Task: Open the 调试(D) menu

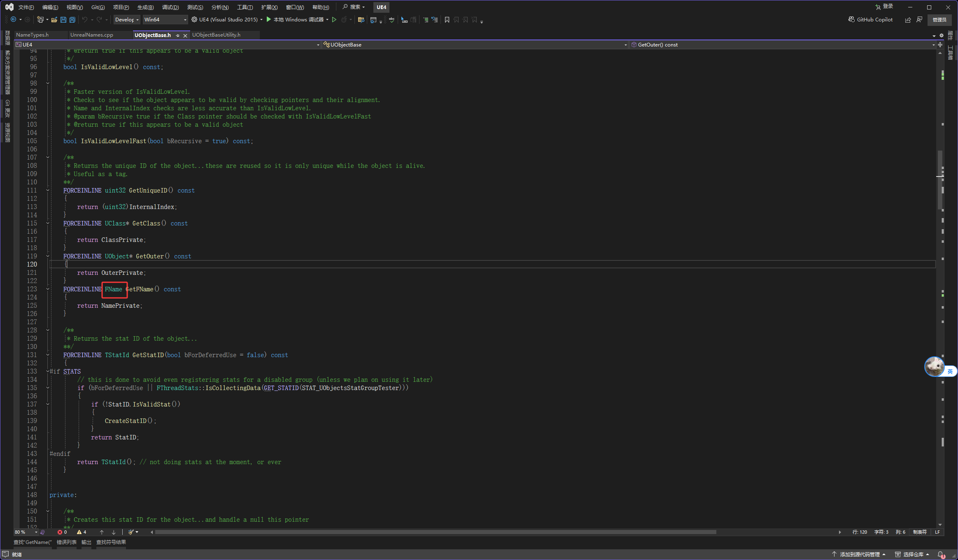Action: [170, 7]
